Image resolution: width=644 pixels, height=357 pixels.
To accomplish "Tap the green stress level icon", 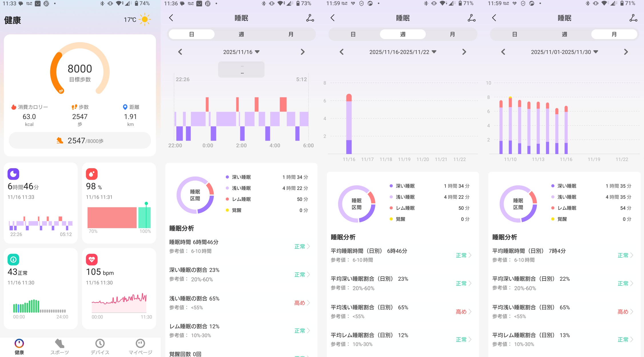I will [13, 259].
